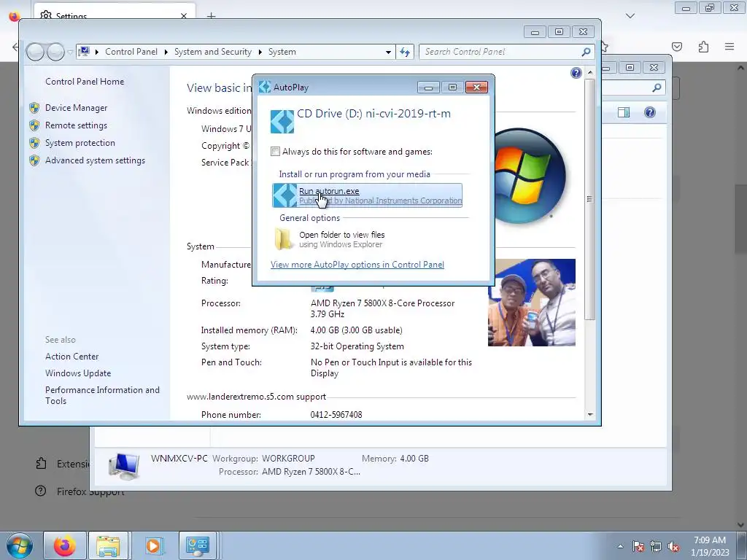Close the Firefox Settings tab
The image size is (747, 560).
[x=184, y=16]
